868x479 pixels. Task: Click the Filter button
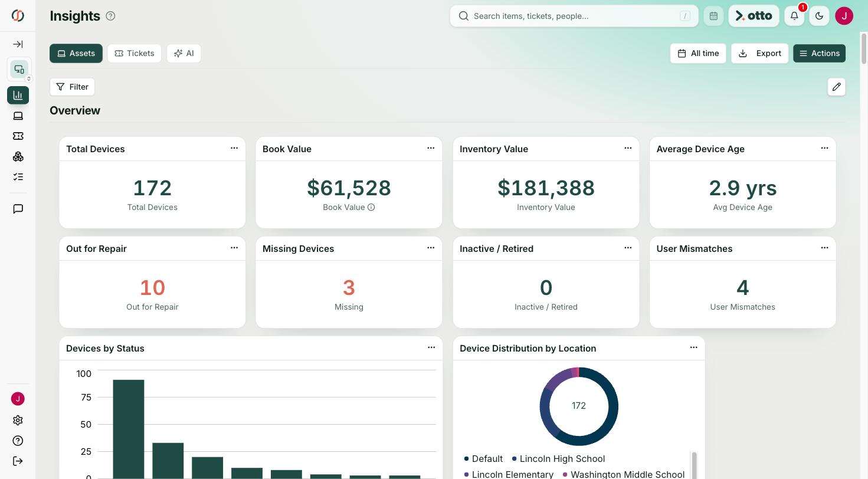pyautogui.click(x=72, y=87)
